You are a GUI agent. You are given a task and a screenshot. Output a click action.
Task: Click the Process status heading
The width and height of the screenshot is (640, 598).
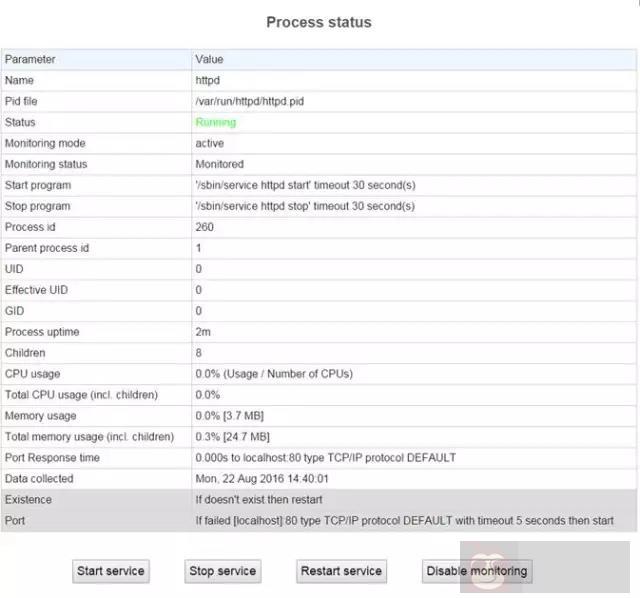(x=318, y=22)
